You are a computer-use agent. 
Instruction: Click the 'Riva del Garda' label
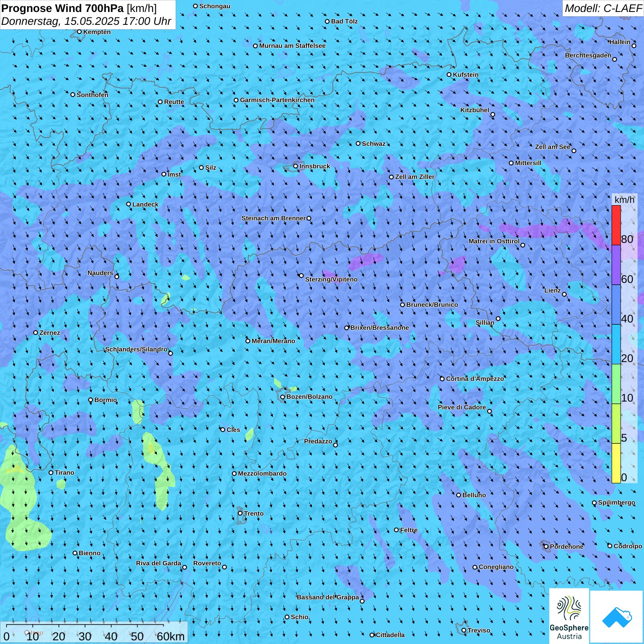pyautogui.click(x=159, y=563)
